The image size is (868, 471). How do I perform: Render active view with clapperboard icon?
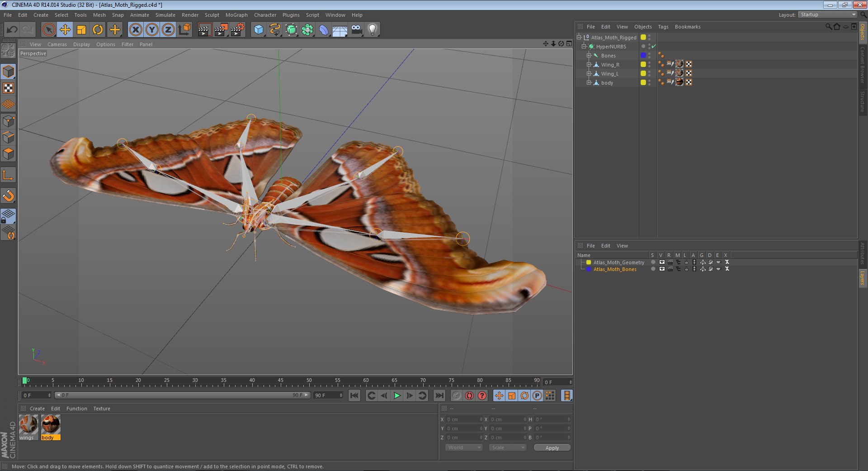coord(204,30)
